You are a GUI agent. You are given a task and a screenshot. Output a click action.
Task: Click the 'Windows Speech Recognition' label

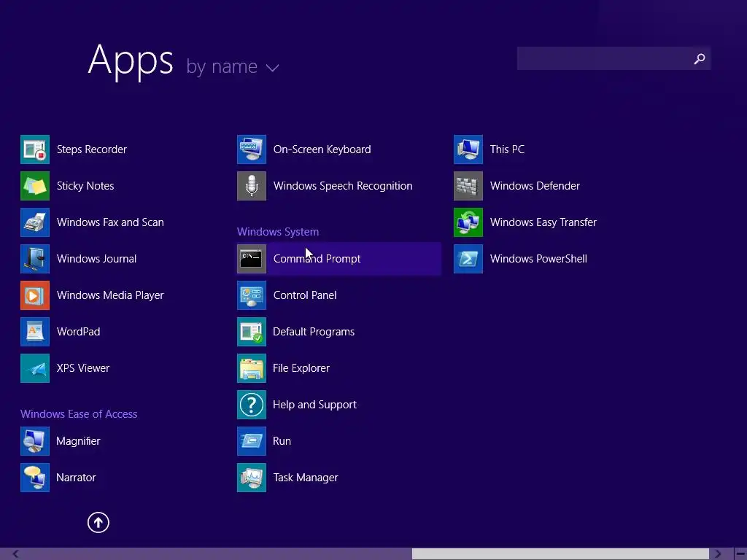[x=343, y=186]
